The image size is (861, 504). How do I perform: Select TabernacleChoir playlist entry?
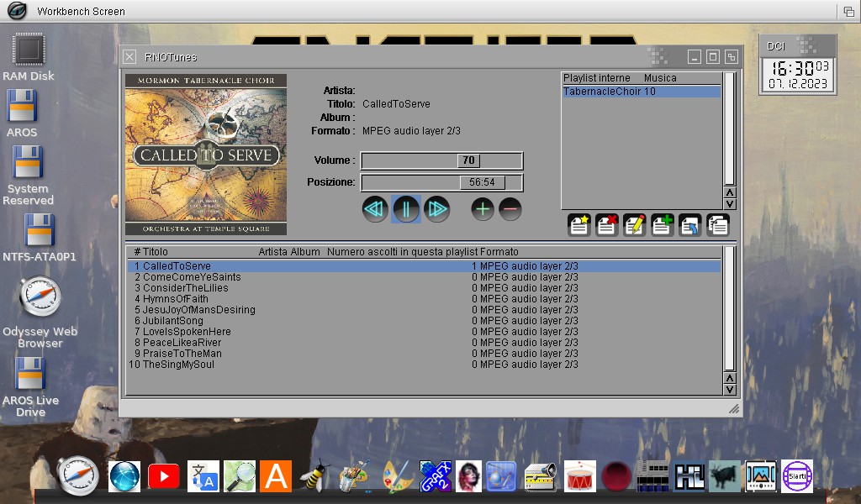(x=609, y=92)
